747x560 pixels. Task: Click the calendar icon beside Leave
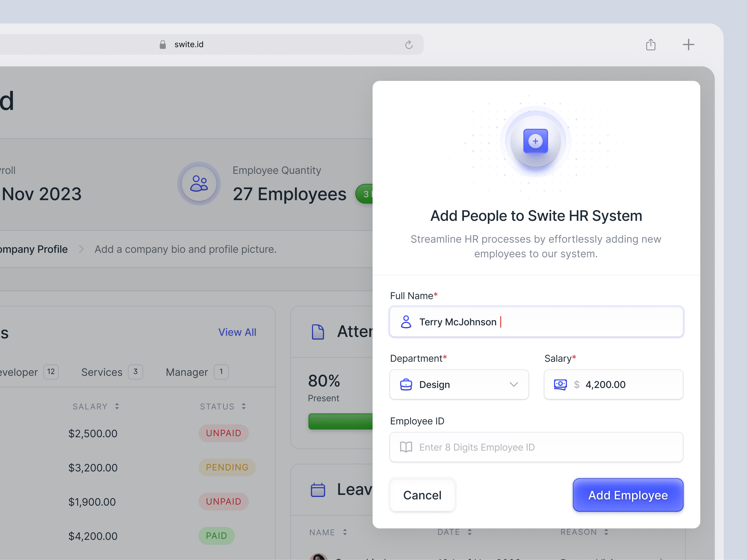pos(317,489)
